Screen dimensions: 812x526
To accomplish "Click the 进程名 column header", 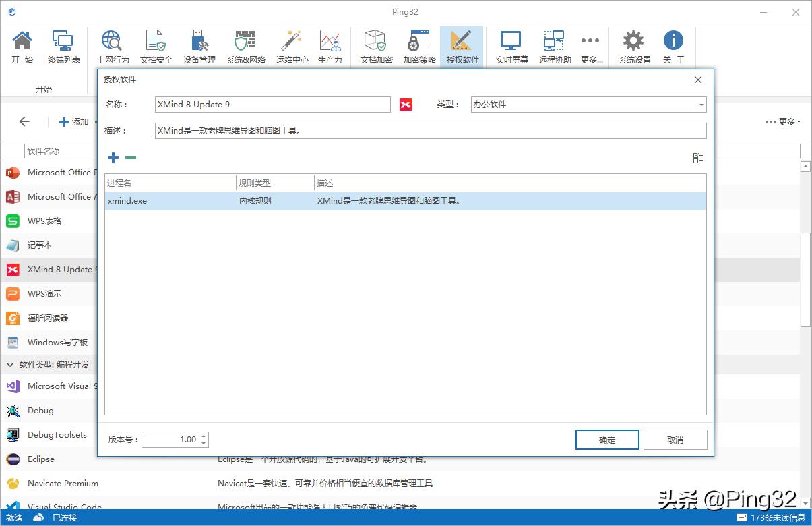I will 168,183.
